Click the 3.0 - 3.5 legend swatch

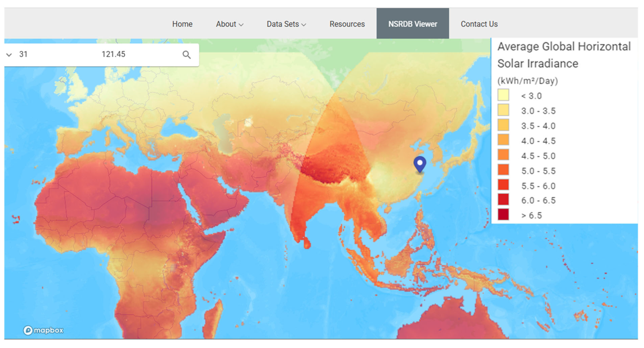pyautogui.click(x=503, y=110)
